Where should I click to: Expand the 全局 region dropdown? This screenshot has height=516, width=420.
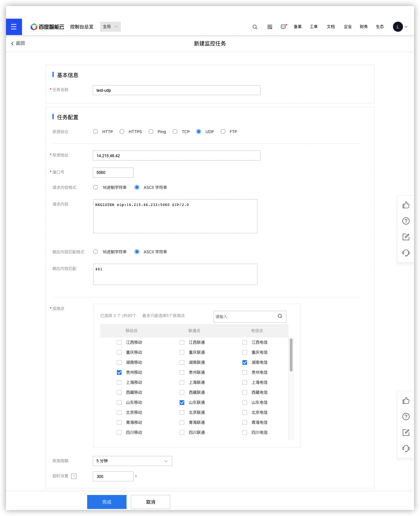pyautogui.click(x=110, y=27)
